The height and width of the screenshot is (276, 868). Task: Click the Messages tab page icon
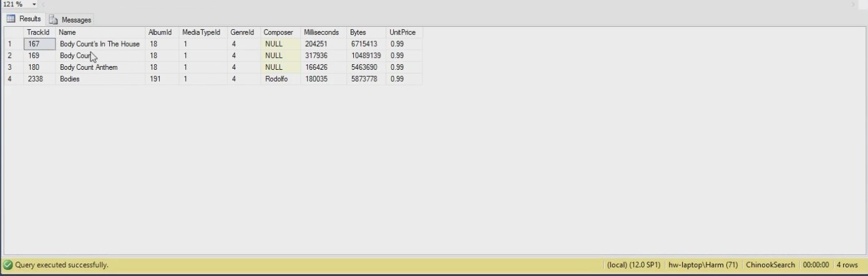(54, 20)
